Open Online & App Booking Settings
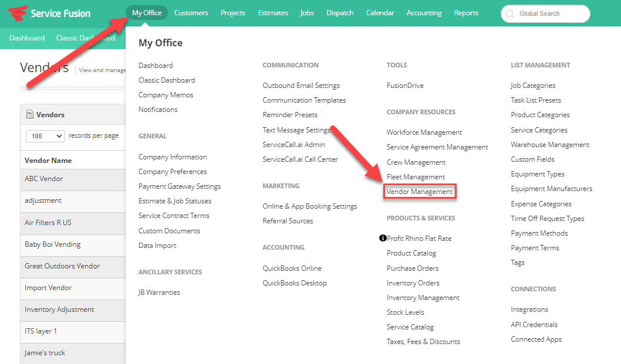This screenshot has width=621, height=364. click(310, 206)
